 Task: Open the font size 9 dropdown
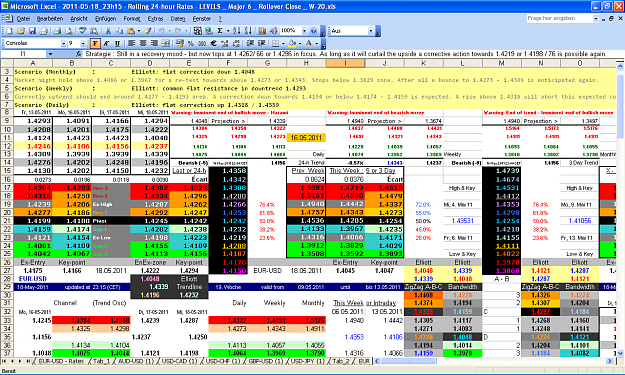83,43
